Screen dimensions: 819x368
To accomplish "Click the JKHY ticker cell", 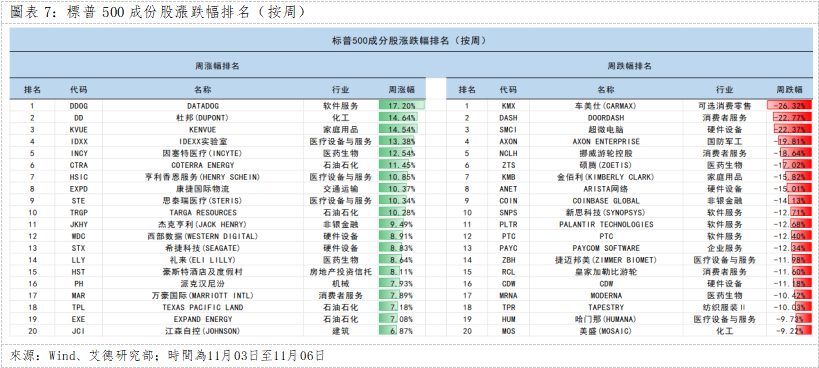I will [78, 224].
